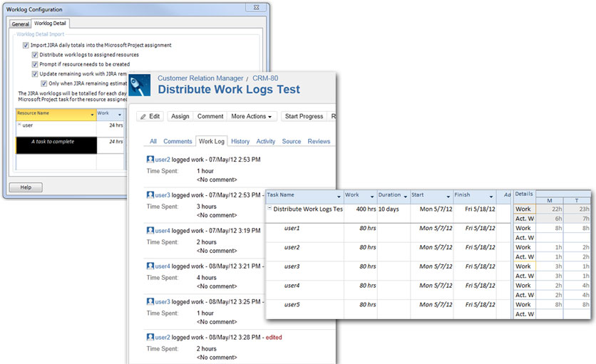Switch to Comments tab
The width and height of the screenshot is (596, 364).
178,141
